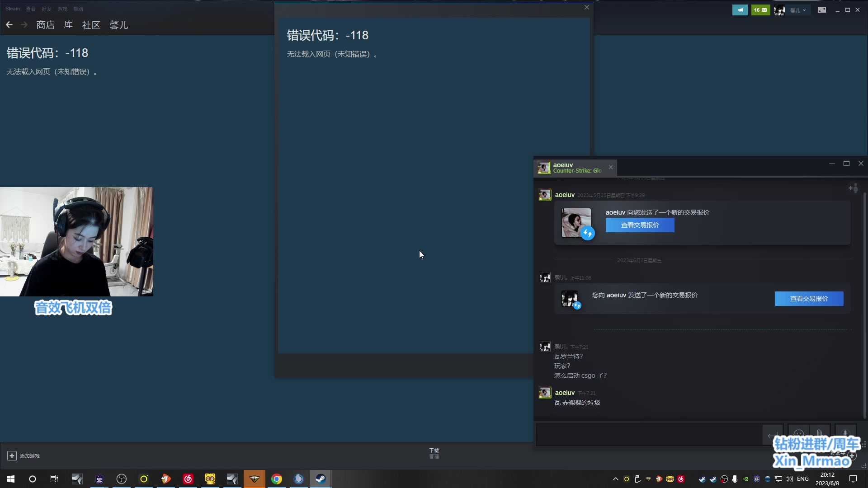Open the 游戏 menu
This screenshot has width=868, height=488.
[62, 9]
